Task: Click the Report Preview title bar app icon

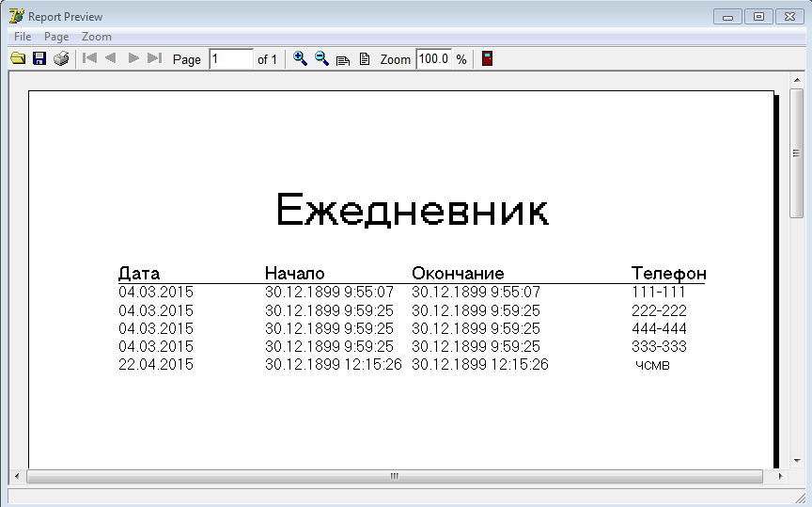Action: pos(17,16)
